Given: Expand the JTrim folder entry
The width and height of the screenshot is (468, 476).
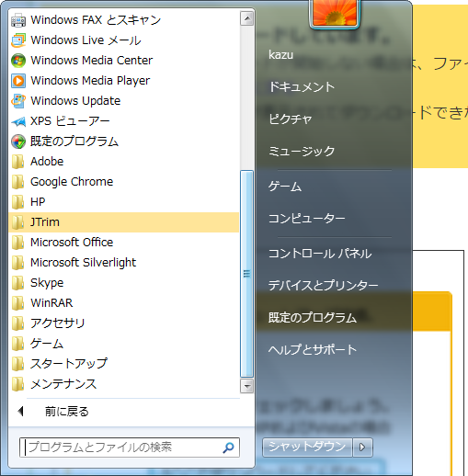Looking at the screenshot, I should pyautogui.click(x=124, y=222).
